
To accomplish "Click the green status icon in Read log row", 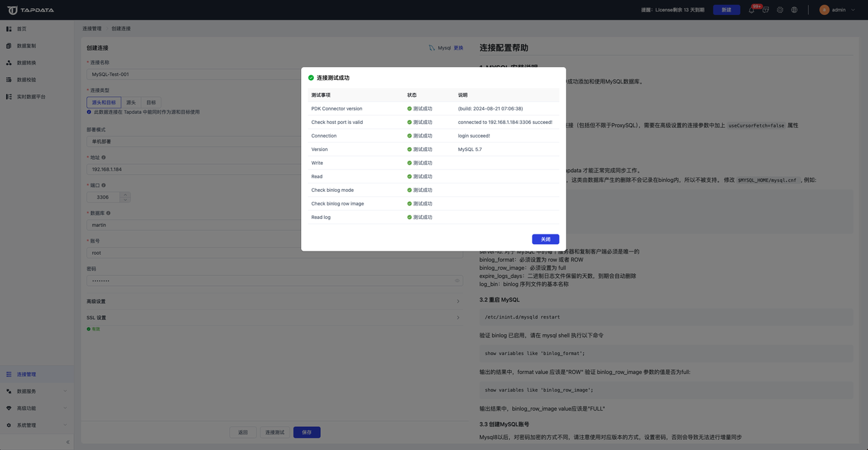I will tap(410, 217).
